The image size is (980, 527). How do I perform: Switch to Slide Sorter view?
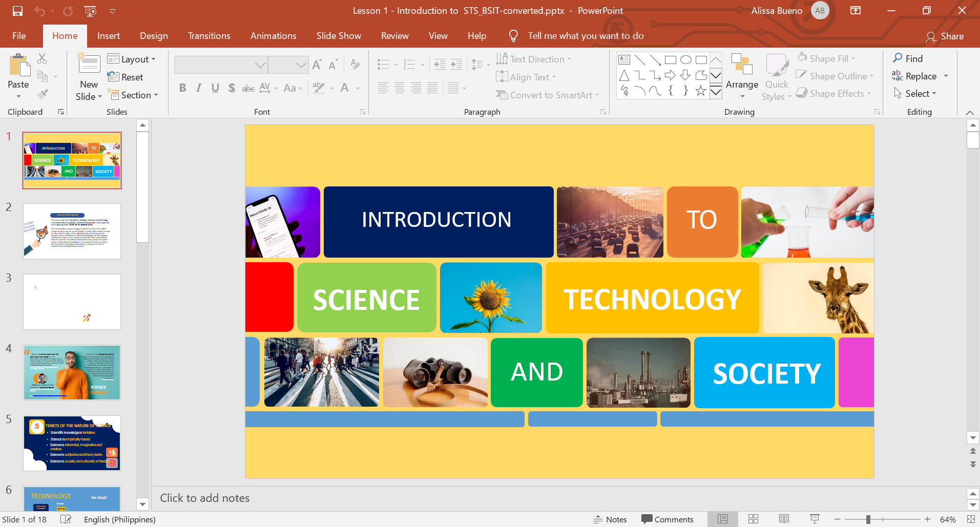753,519
